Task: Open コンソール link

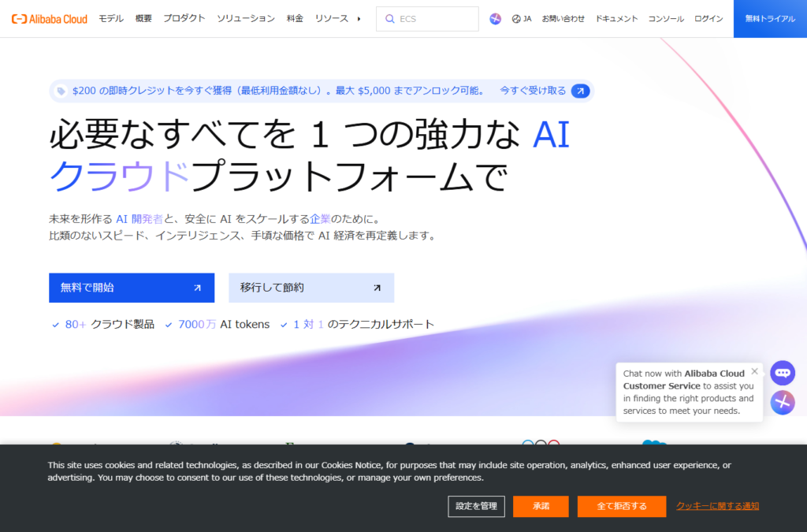Action: coord(666,19)
